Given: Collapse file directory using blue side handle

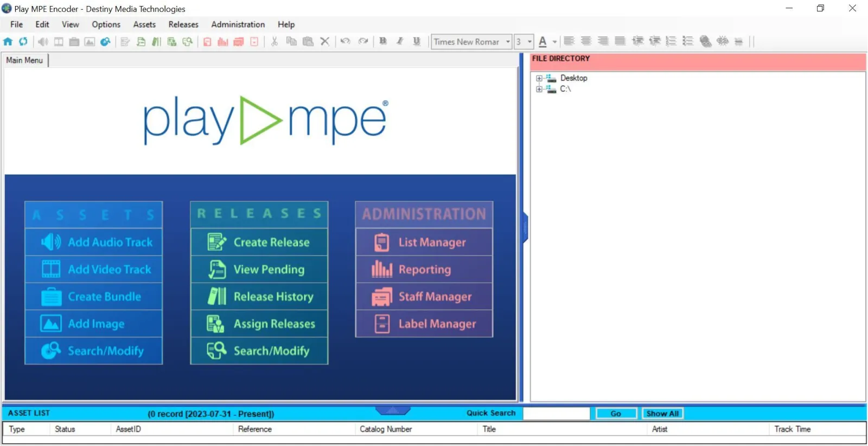Looking at the screenshot, I should (525, 228).
